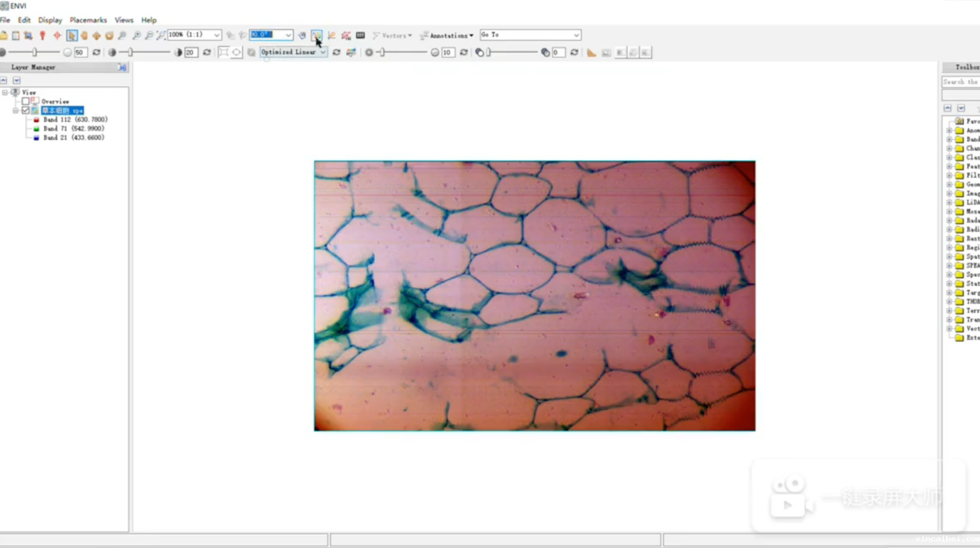This screenshot has width=980, height=548.
Task: Click the chip view capture icon
Action: coord(28,35)
